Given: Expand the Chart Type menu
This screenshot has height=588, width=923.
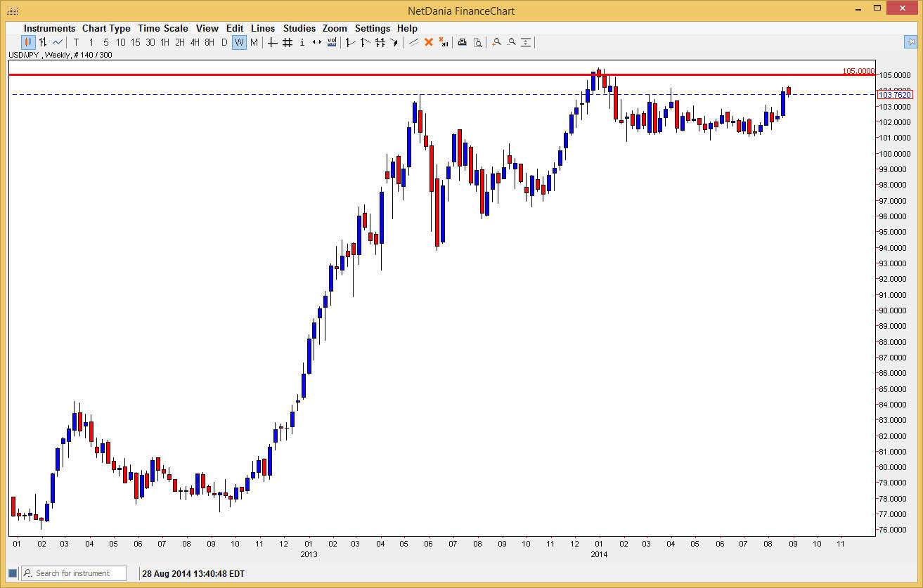Looking at the screenshot, I should (x=106, y=28).
